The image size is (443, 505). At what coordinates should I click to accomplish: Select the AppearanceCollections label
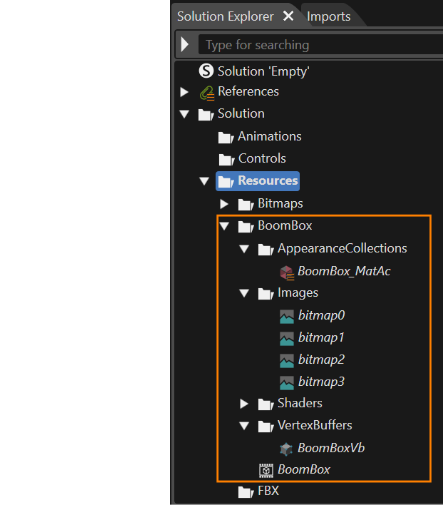click(342, 249)
